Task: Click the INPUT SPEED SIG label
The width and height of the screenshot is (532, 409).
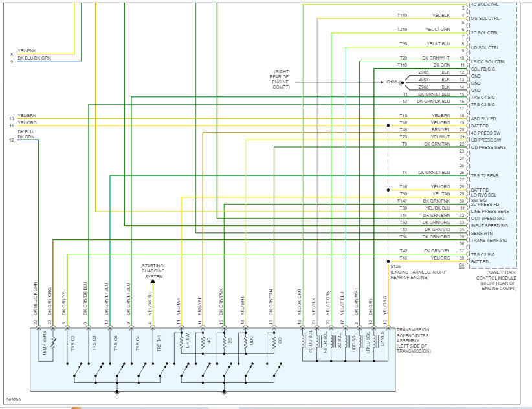Action: click(x=489, y=226)
